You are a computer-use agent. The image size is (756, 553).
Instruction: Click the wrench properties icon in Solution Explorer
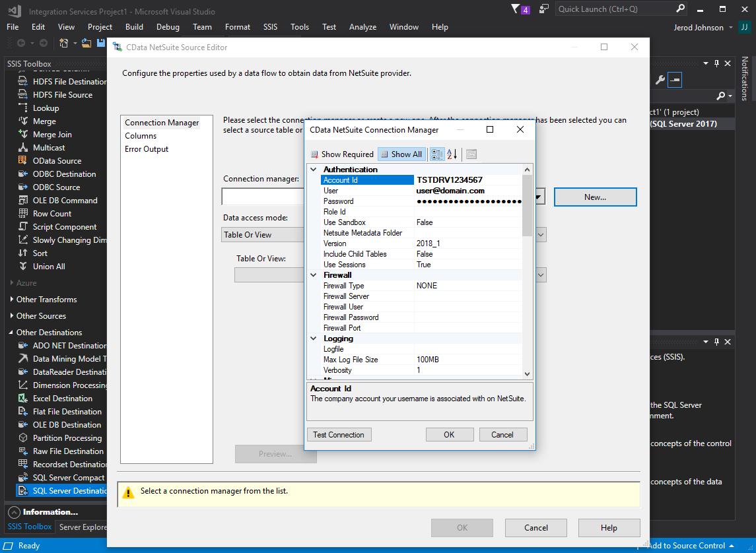[x=660, y=80]
